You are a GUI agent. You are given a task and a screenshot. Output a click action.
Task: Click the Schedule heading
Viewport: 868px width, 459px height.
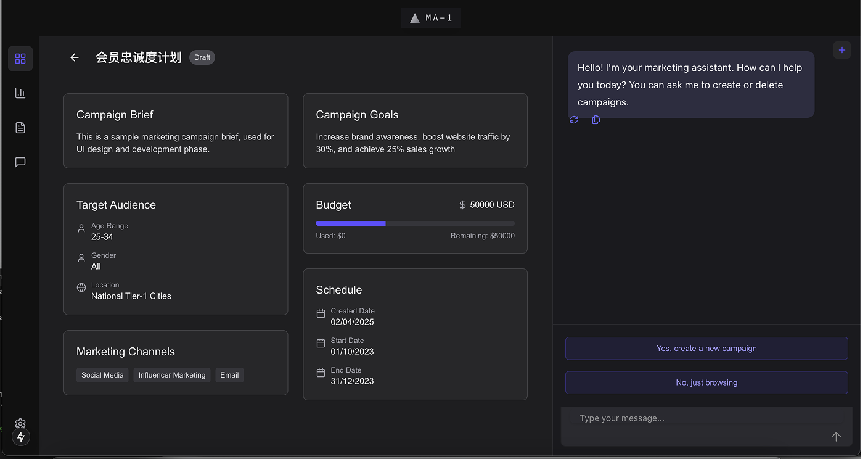coord(339,290)
